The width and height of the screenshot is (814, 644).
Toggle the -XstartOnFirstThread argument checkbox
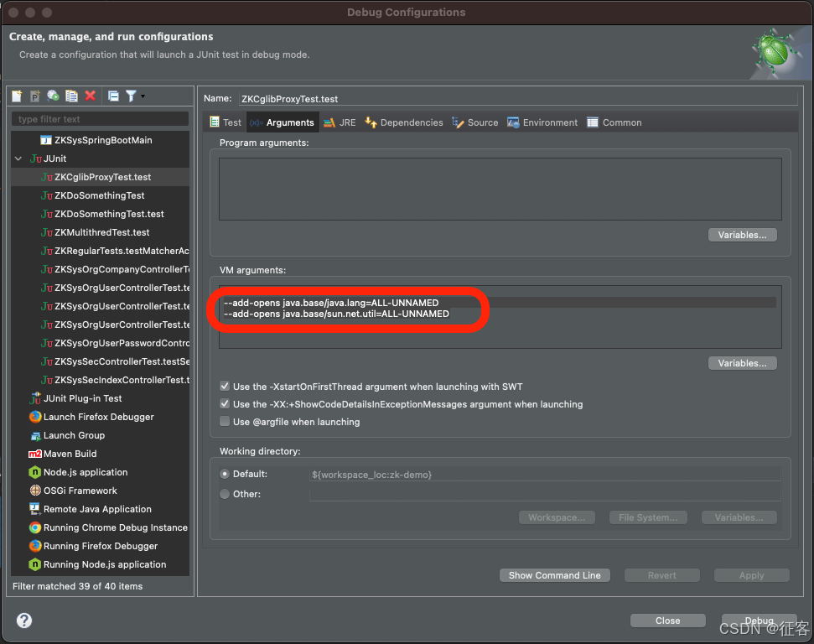[225, 386]
